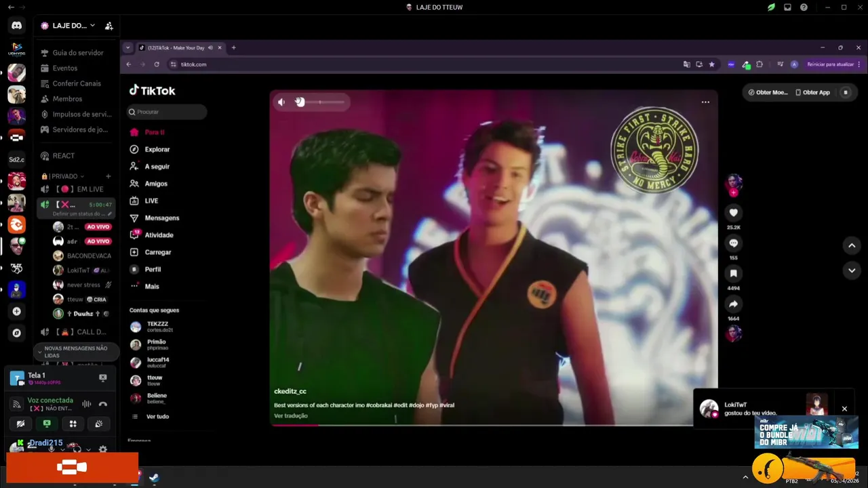The height and width of the screenshot is (488, 868).
Task: Collapse the PRIVADO channel category
Action: 64,176
